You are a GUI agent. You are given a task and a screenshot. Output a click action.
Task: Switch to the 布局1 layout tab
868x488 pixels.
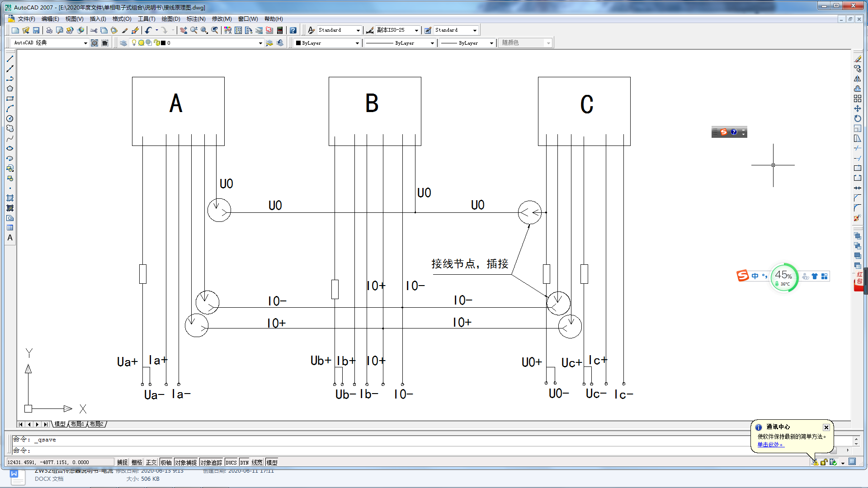(77, 424)
